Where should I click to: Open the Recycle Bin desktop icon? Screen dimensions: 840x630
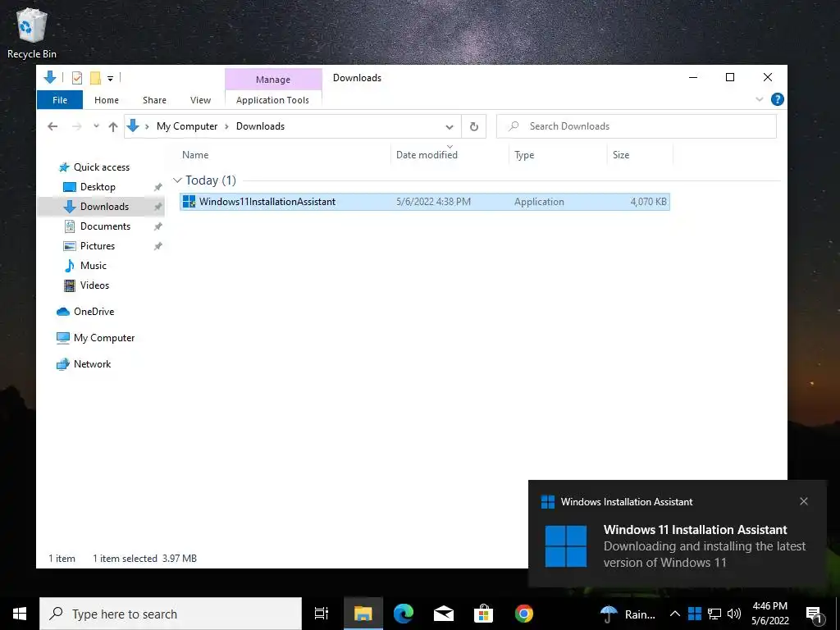click(32, 33)
